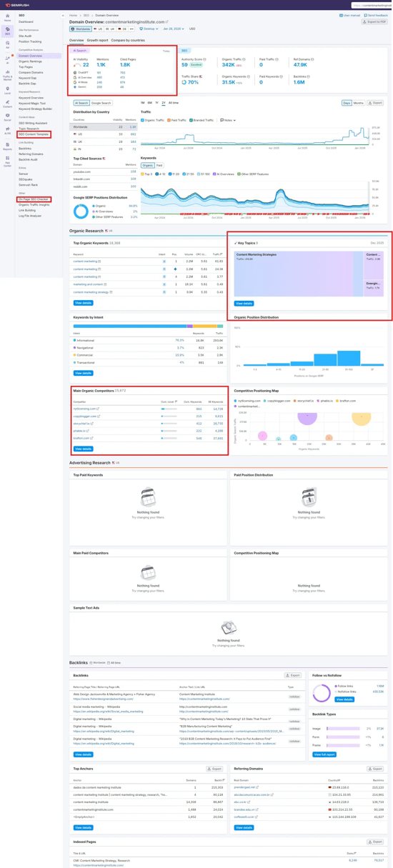The height and width of the screenshot is (868, 393).
Task: Click the Send feedback icon link
Action: [x=376, y=15]
